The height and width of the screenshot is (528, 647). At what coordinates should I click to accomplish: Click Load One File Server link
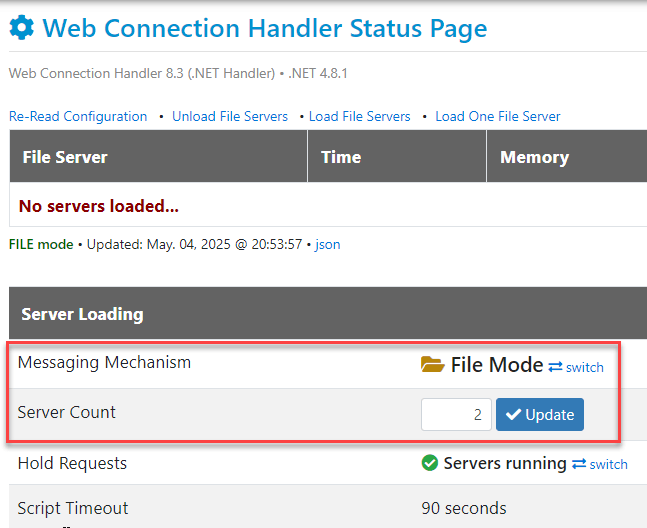tap(498, 116)
